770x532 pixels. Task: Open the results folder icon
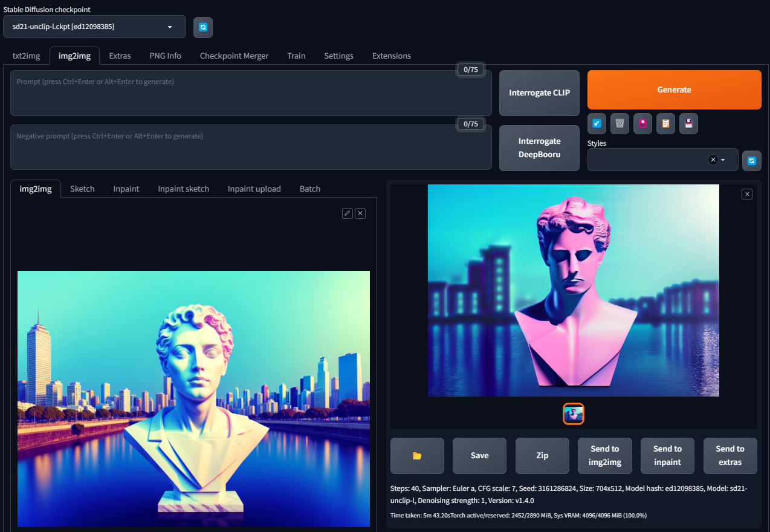point(417,455)
